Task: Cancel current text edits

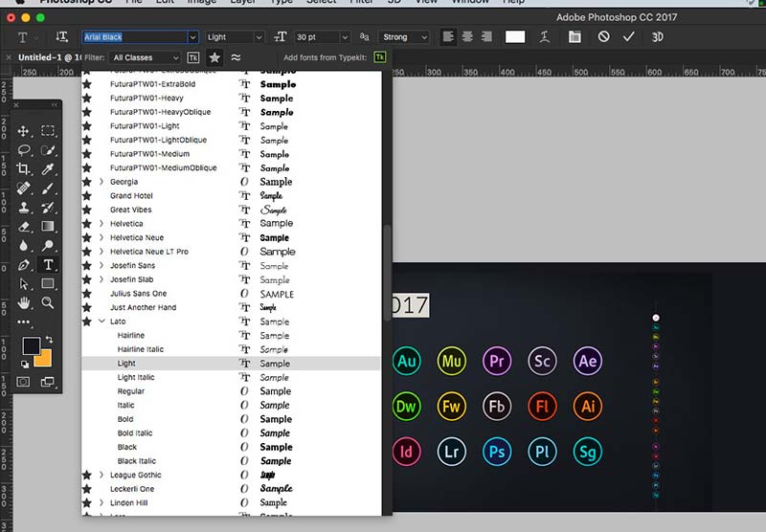Action: [603, 36]
